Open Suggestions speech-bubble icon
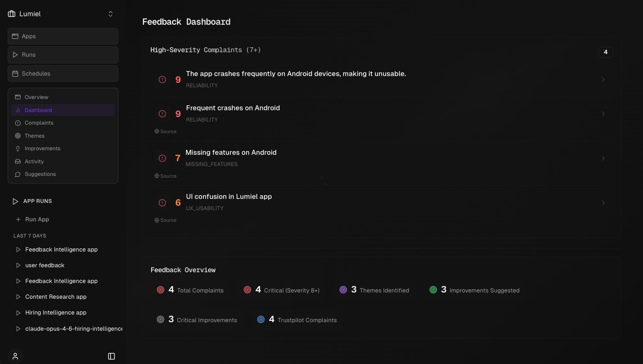This screenshot has width=643, height=364. coord(18,174)
